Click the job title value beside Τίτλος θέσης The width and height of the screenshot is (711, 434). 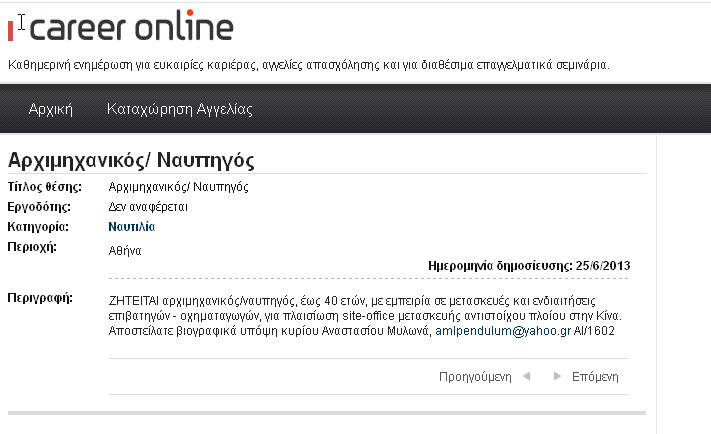point(178,187)
